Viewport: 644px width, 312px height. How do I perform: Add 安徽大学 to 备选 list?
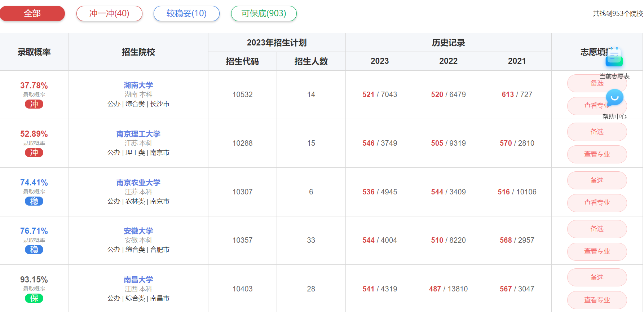(597, 229)
